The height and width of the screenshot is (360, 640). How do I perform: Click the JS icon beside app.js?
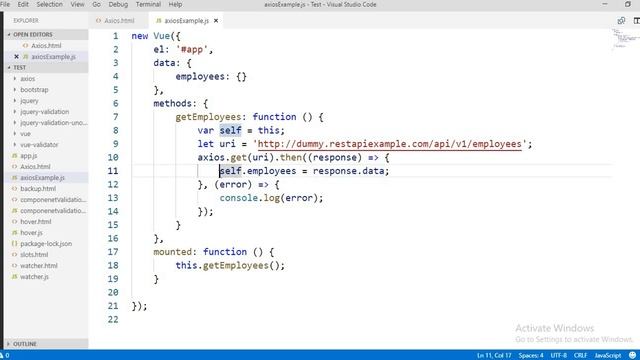coord(15,156)
